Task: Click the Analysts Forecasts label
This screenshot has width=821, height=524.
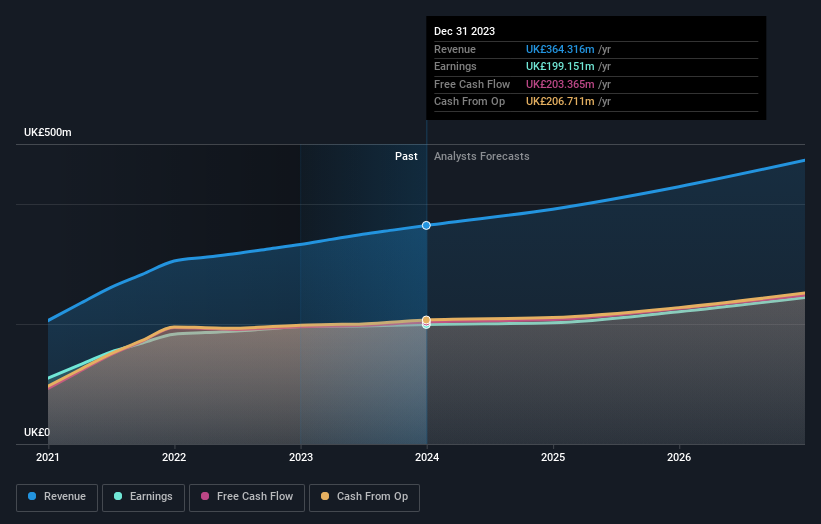Action: 482,157
